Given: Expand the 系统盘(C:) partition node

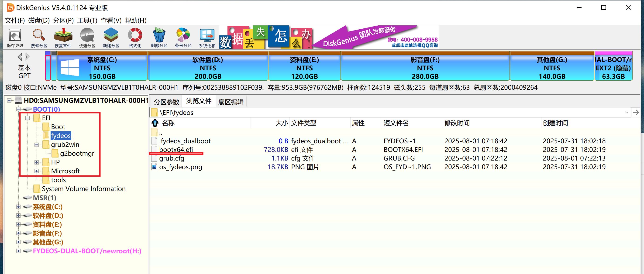Looking at the screenshot, I should click(x=18, y=207).
